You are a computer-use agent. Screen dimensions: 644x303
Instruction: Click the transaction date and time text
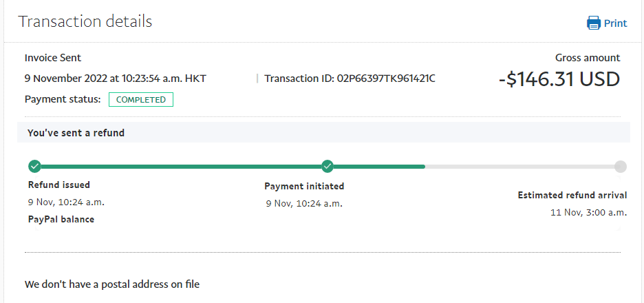pos(116,79)
